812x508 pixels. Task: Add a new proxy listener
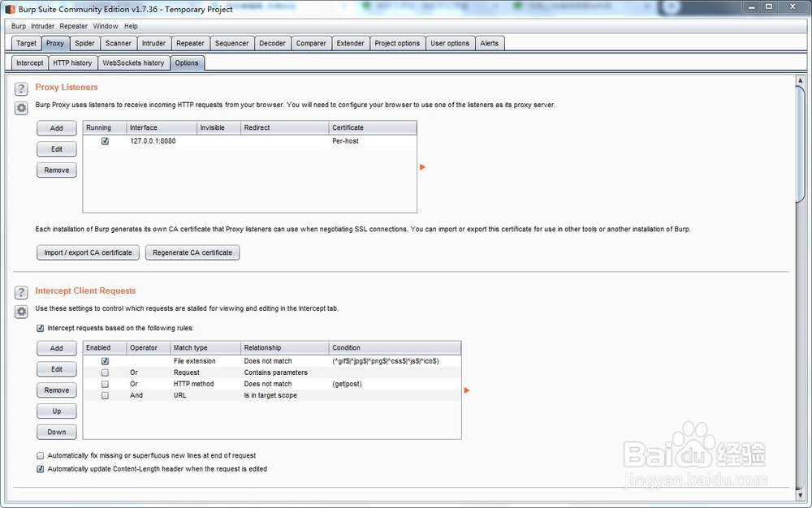pos(57,128)
